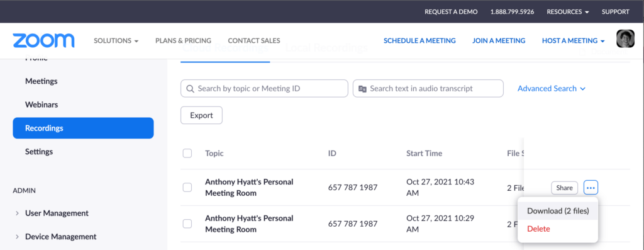Go to Webinars in sidebar
The width and height of the screenshot is (644, 250).
42,105
